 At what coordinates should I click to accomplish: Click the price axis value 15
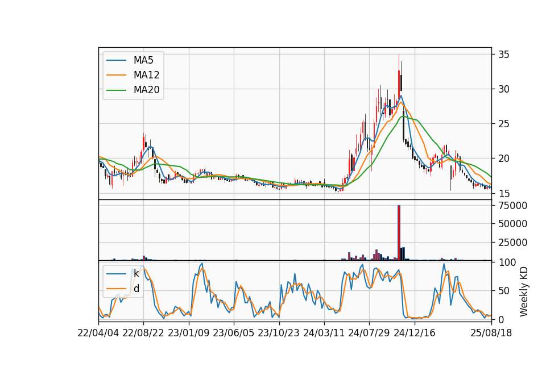[504, 193]
